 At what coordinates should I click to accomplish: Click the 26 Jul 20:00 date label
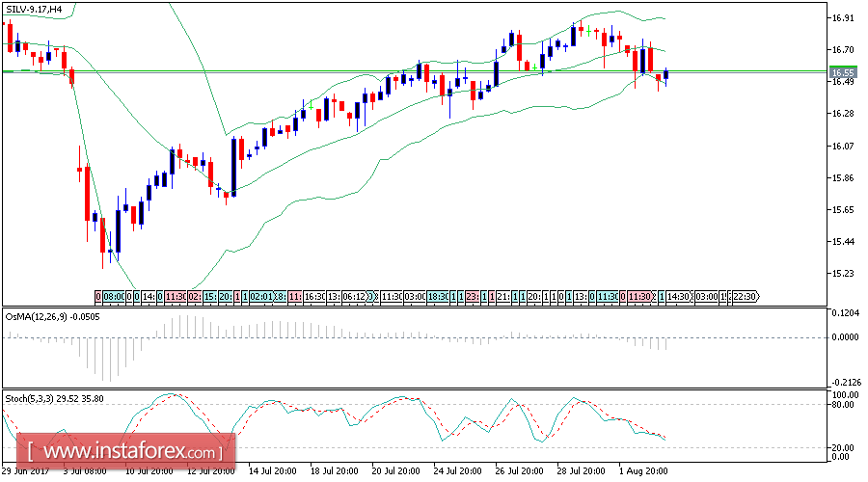(x=519, y=471)
